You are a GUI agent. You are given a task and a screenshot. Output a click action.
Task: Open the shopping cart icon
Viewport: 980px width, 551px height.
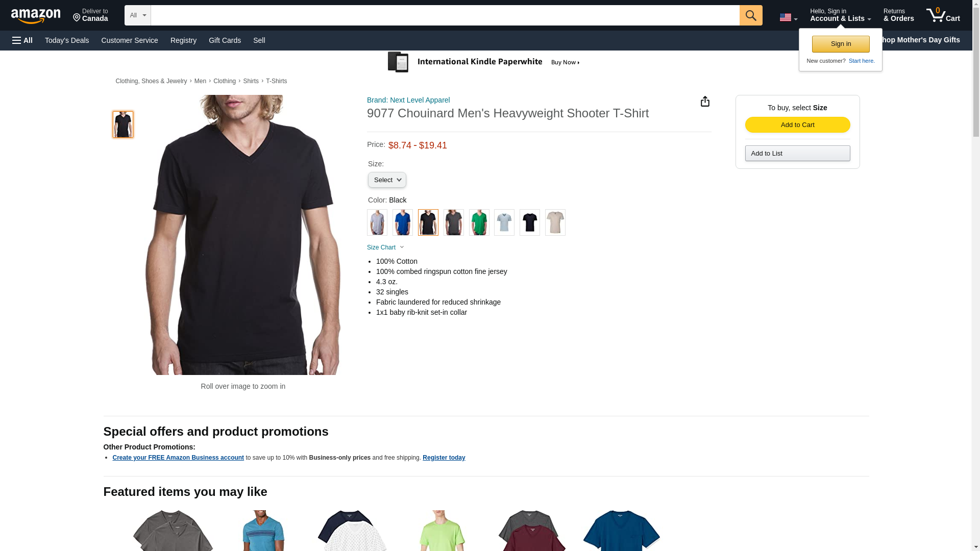pos(943,15)
